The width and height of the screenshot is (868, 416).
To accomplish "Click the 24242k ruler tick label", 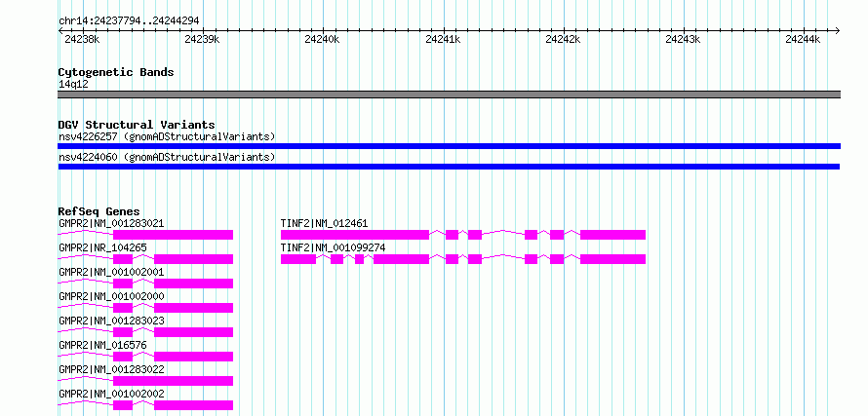I will (563, 39).
